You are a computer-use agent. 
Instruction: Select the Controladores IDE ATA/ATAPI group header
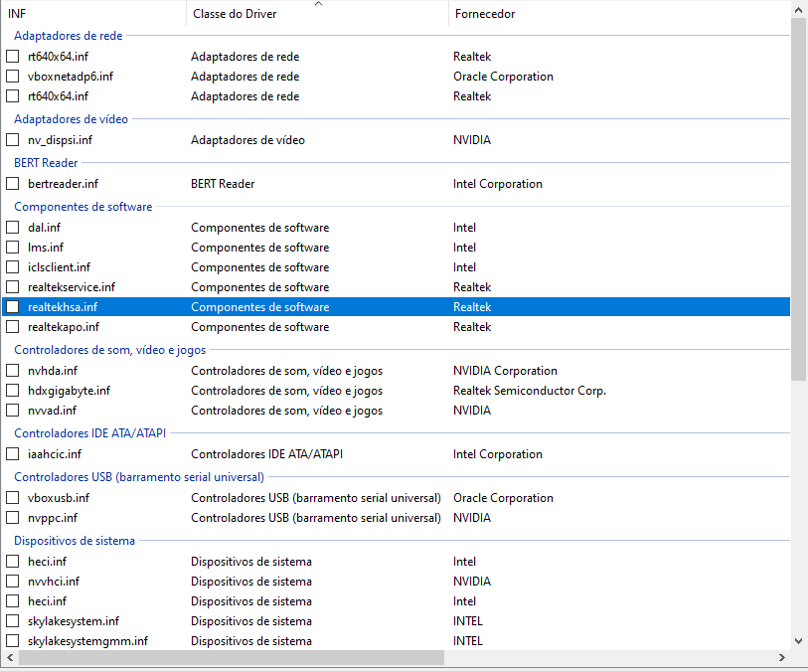click(x=90, y=433)
